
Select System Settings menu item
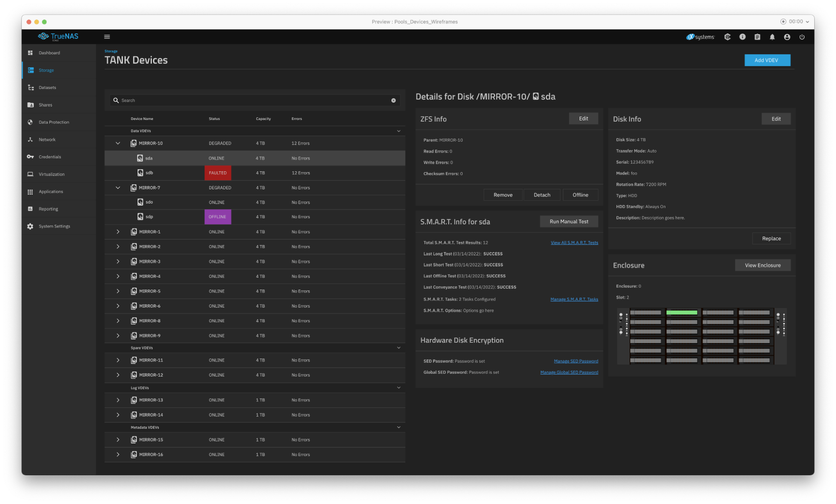(x=54, y=225)
